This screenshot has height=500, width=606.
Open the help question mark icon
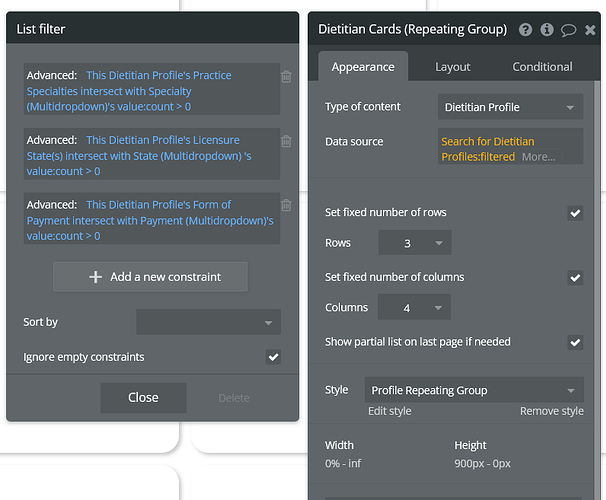pos(525,29)
